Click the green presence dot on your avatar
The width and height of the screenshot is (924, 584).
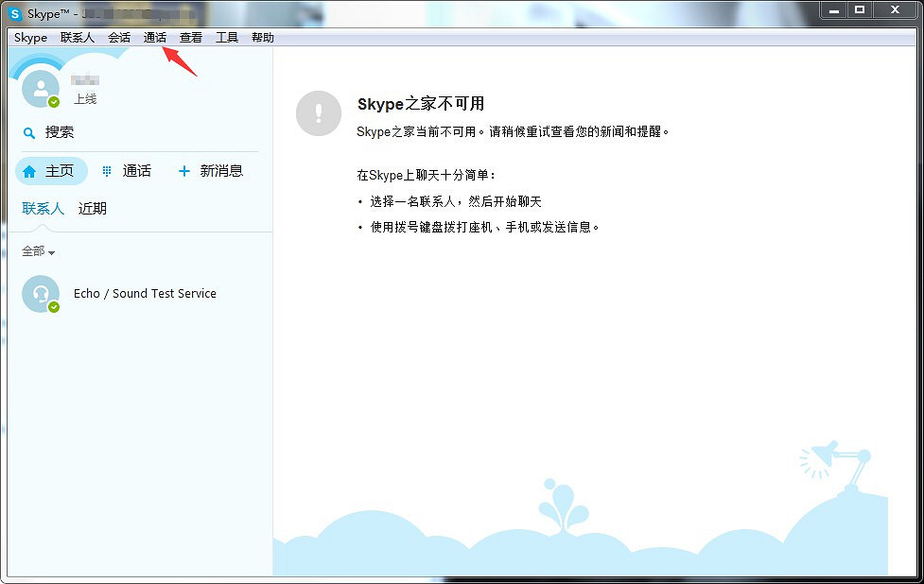(56, 103)
